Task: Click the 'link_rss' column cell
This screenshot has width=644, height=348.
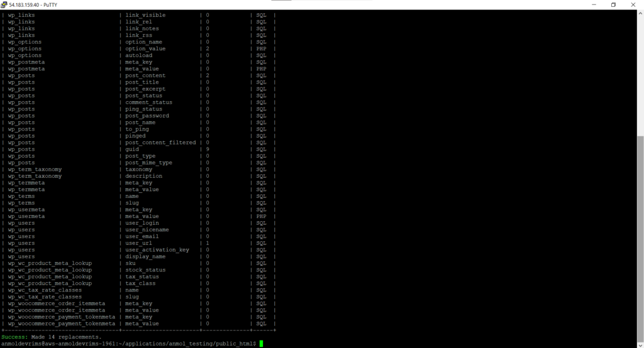Action: (x=138, y=35)
